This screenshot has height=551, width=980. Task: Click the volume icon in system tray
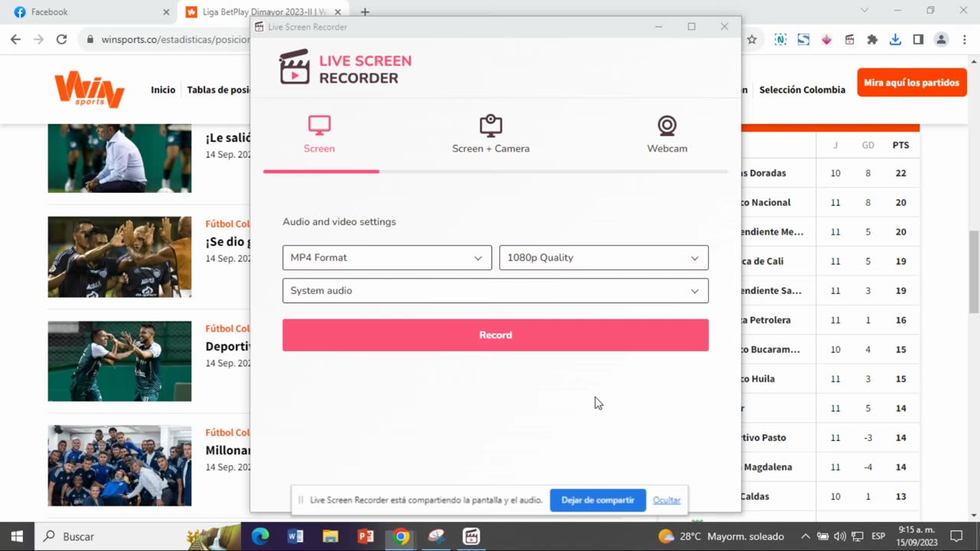coord(840,536)
